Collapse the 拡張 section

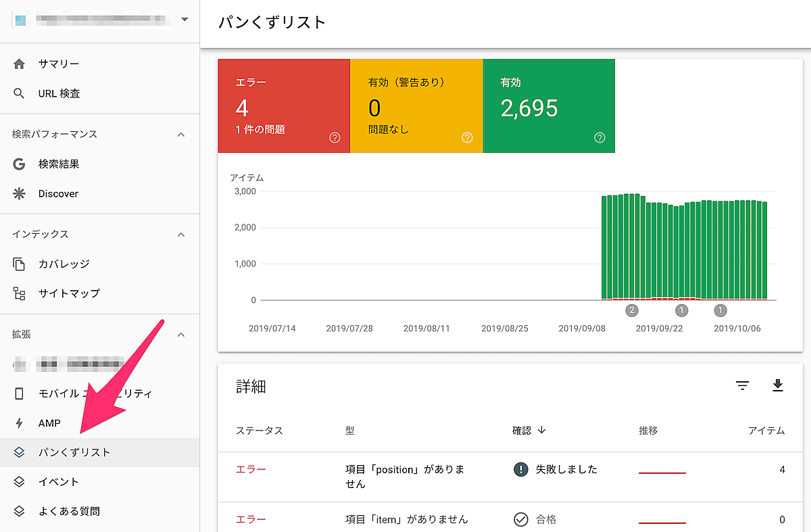coord(180,335)
